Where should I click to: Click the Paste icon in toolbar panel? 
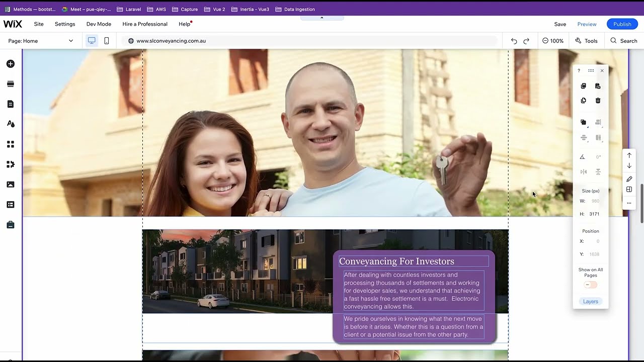(x=598, y=86)
